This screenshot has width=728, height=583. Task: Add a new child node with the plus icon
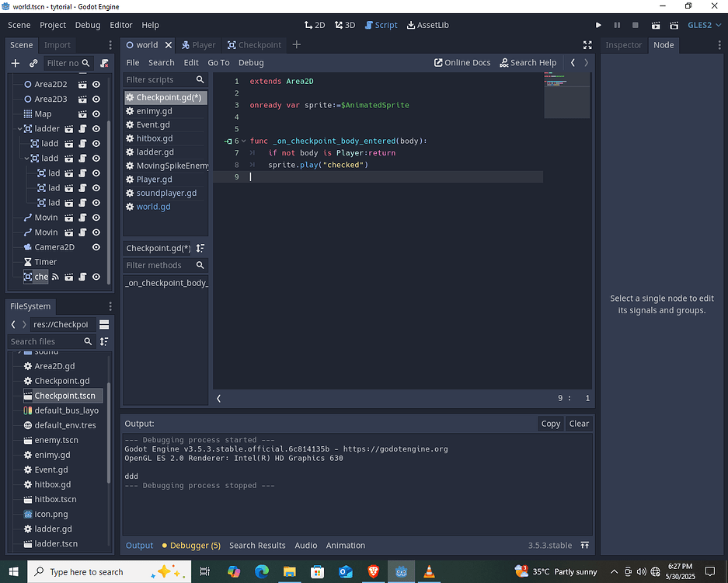pyautogui.click(x=16, y=63)
